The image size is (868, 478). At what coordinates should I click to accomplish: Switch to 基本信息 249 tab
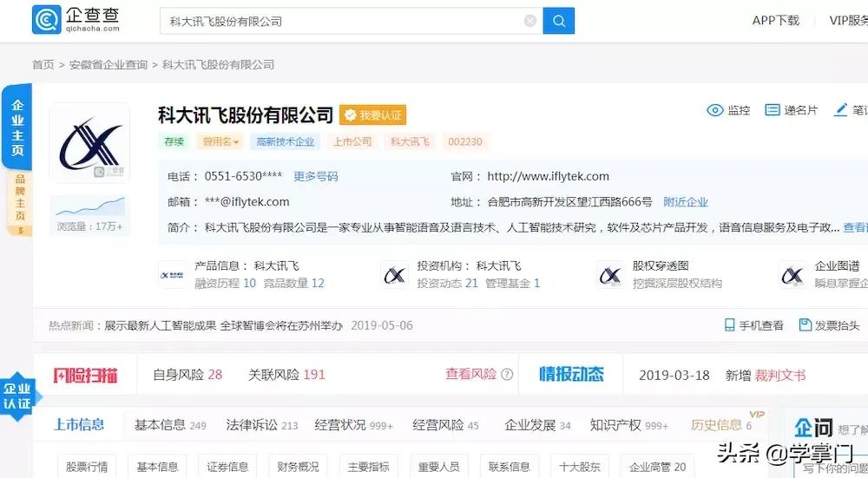pos(170,425)
